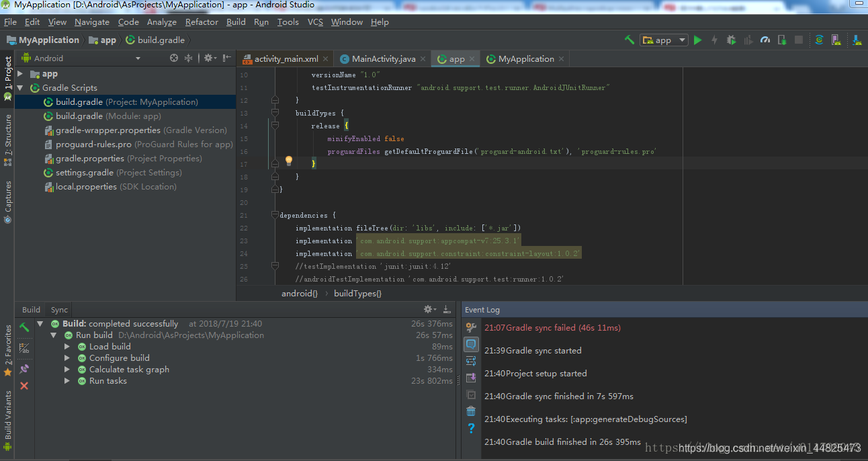The image size is (868, 461).
Task: Open Event Log wrench settings icon
Action: click(471, 327)
